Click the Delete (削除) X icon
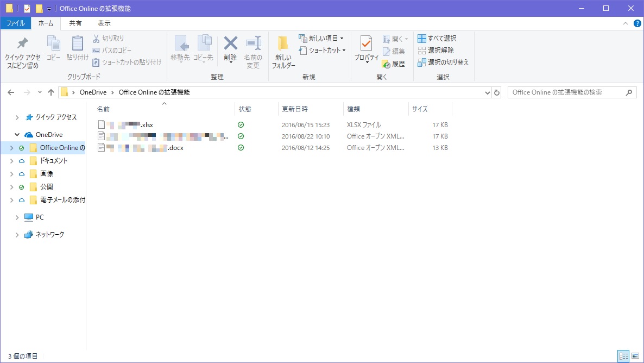Image resolution: width=644 pixels, height=363 pixels. pyautogui.click(x=230, y=43)
